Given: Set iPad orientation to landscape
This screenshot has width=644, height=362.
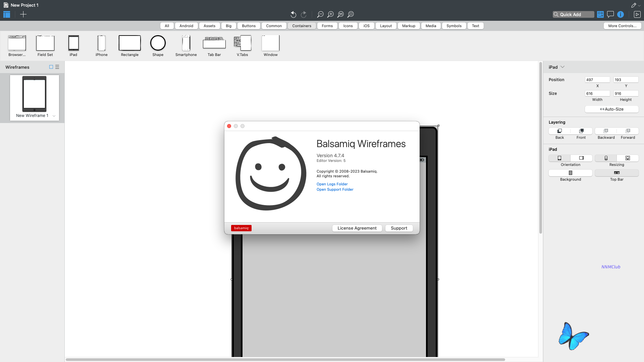Looking at the screenshot, I should (581, 158).
